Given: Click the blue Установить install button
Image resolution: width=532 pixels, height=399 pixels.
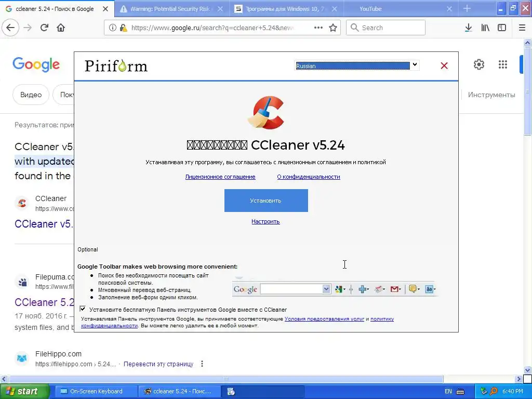Looking at the screenshot, I should [266, 201].
